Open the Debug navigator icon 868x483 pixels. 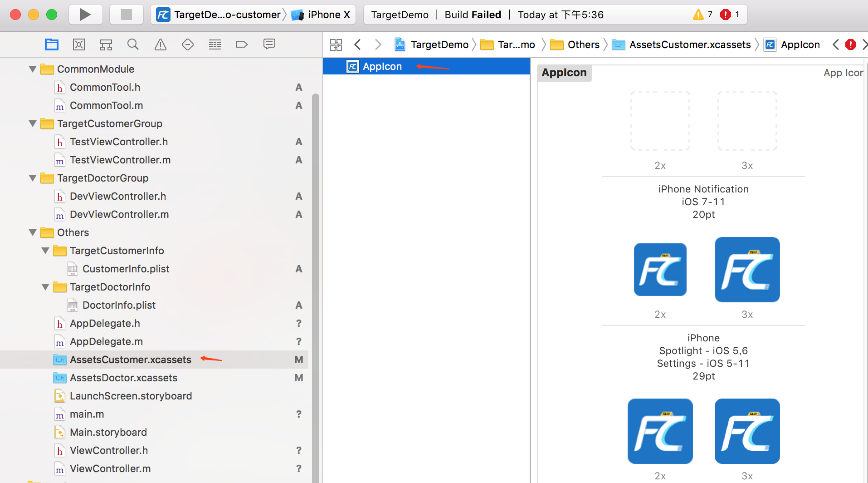coord(215,44)
